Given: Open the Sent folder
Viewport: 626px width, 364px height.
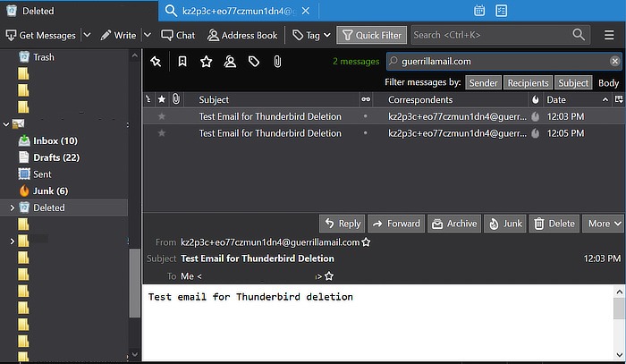Looking at the screenshot, I should pyautogui.click(x=42, y=174).
